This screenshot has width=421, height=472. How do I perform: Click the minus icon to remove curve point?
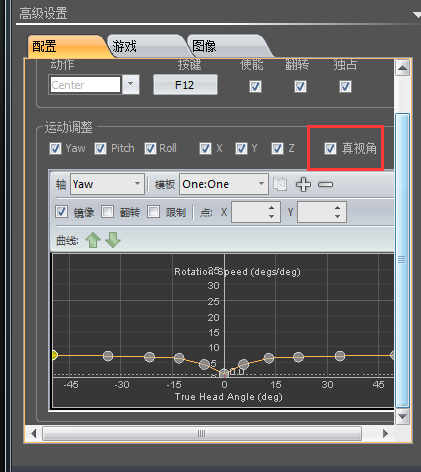click(325, 184)
